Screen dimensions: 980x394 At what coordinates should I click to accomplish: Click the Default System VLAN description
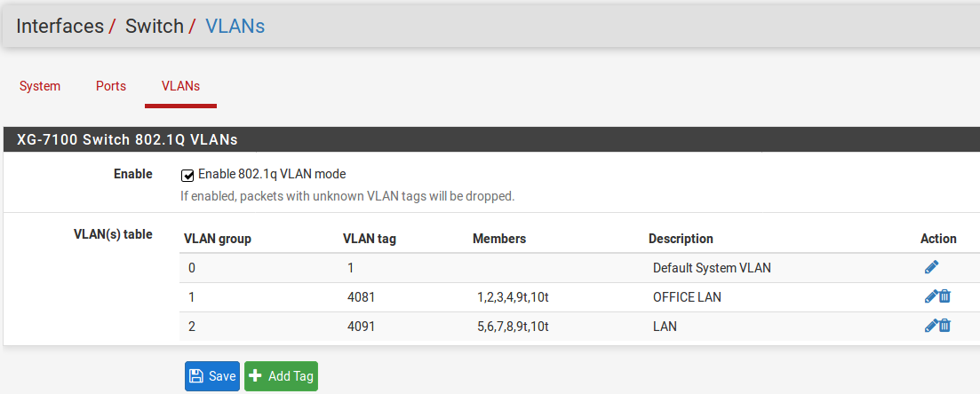[712, 267]
